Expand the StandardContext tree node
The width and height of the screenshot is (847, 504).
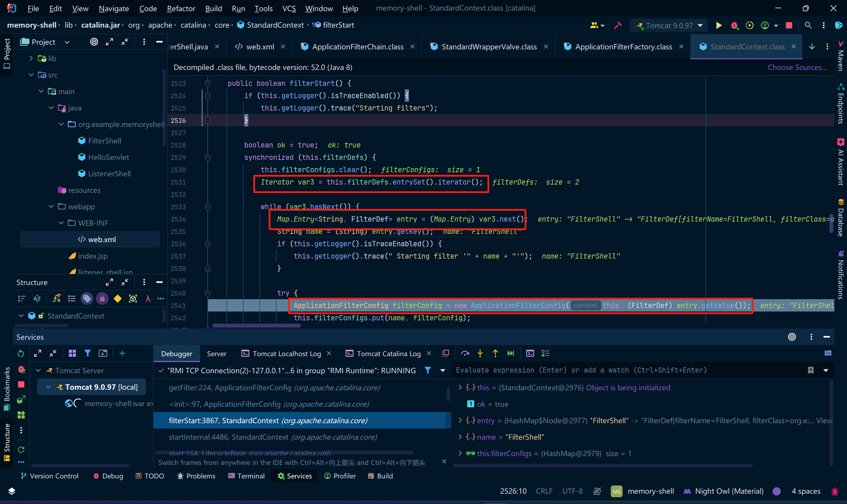[x=20, y=314]
